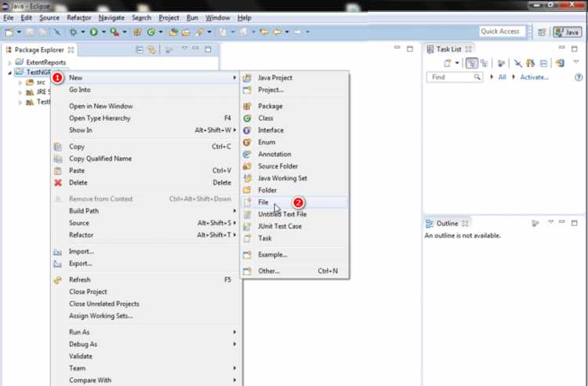
Task: Click the Class icon in New submenu
Action: tap(247, 118)
